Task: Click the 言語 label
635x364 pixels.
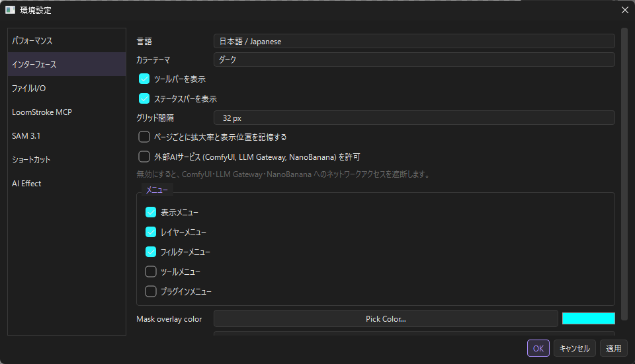Action: pyautogui.click(x=144, y=41)
